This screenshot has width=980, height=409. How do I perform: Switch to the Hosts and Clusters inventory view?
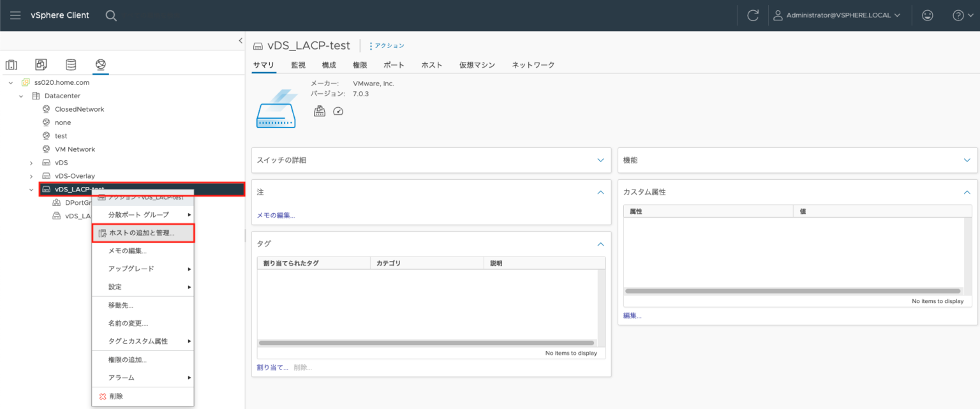coord(11,64)
